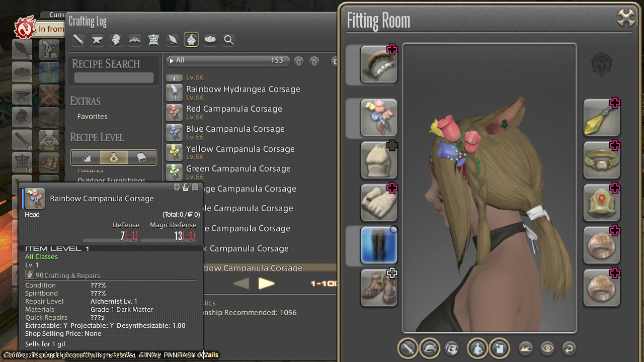Click the Recipe Search input field

tap(114, 77)
